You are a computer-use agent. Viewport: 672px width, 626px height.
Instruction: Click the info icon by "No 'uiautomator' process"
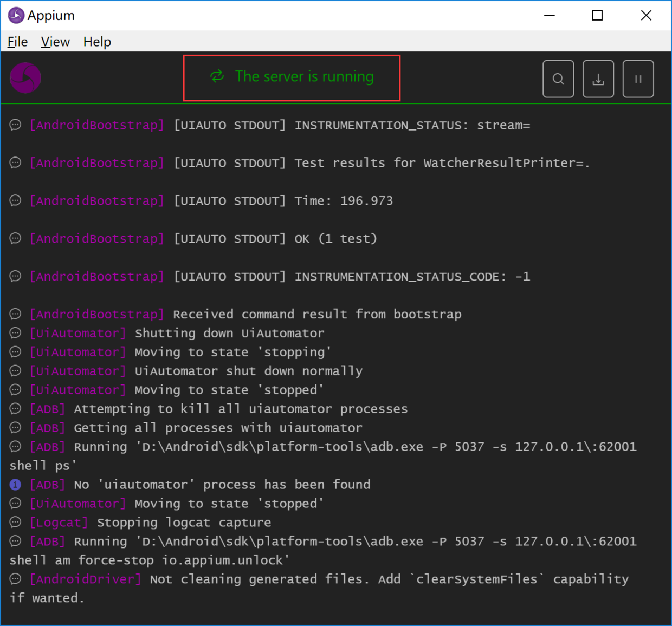point(15,485)
